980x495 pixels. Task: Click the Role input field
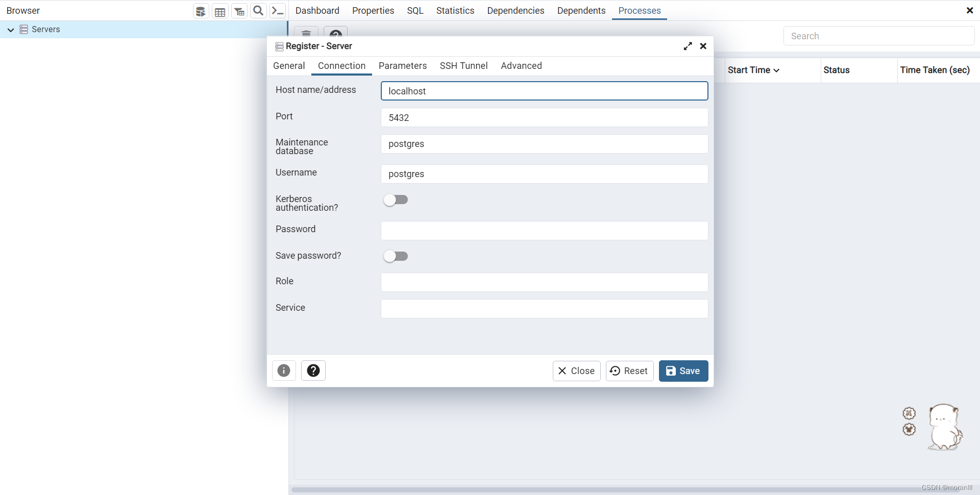[x=544, y=282]
